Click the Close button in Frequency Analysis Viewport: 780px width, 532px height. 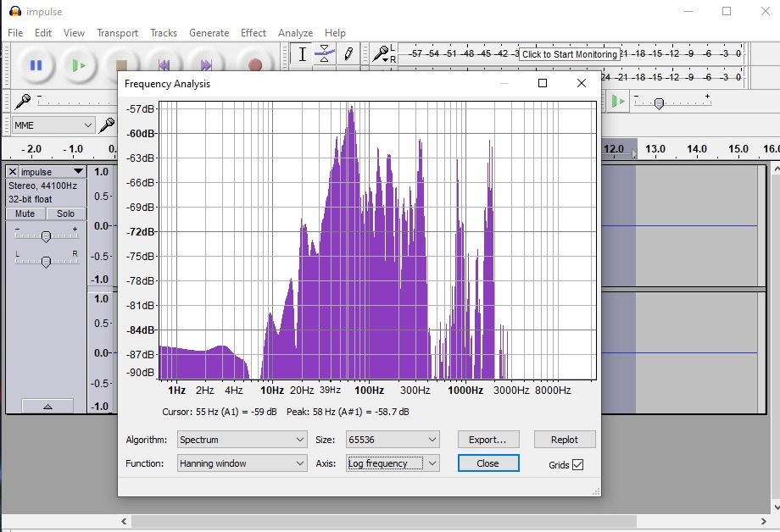[488, 463]
